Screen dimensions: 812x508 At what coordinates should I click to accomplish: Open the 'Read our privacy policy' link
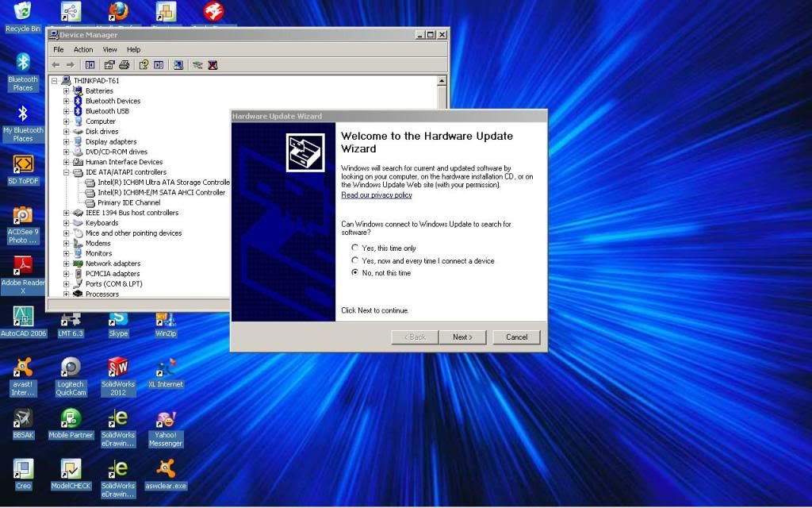pos(376,194)
